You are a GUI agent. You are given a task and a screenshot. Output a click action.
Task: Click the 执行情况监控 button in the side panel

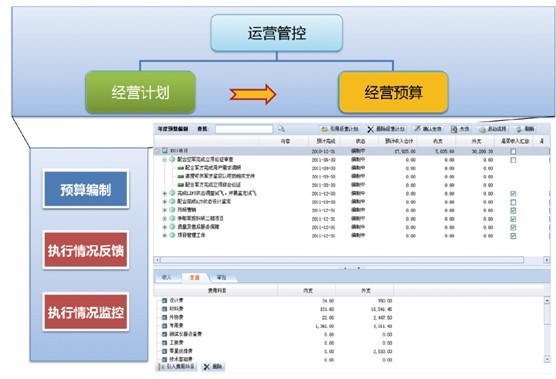coord(85,312)
